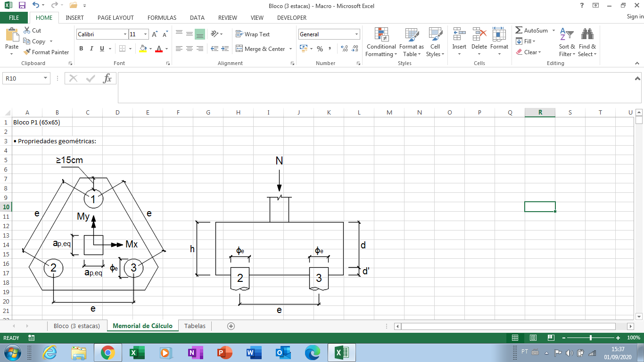
Task: Open the Tabelas sheet tab
Action: click(195, 326)
